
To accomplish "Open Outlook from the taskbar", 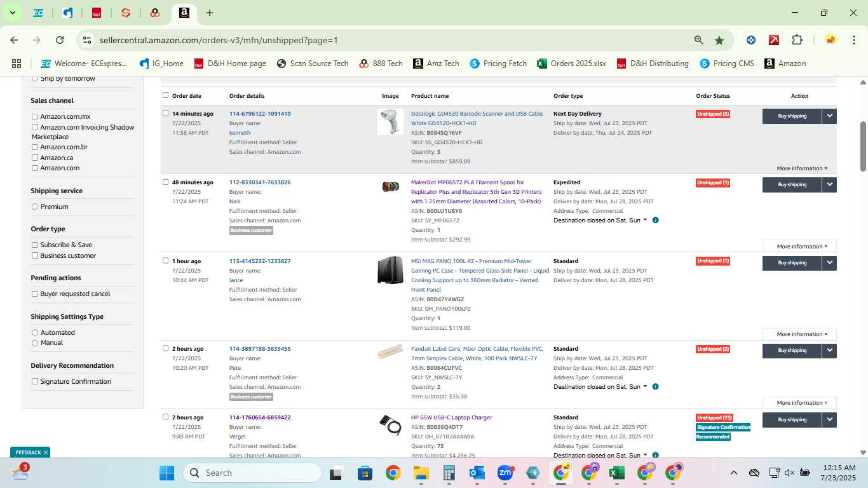I will coord(477,473).
